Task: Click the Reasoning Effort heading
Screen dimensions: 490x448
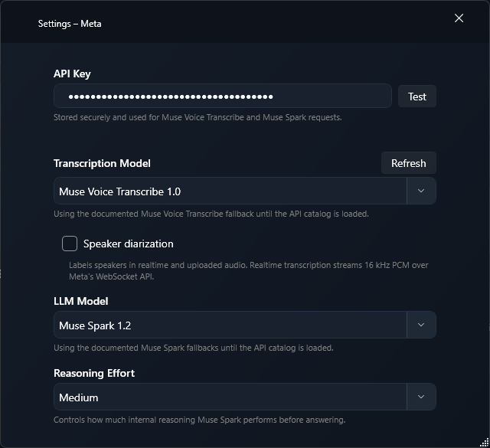Action: [94, 373]
